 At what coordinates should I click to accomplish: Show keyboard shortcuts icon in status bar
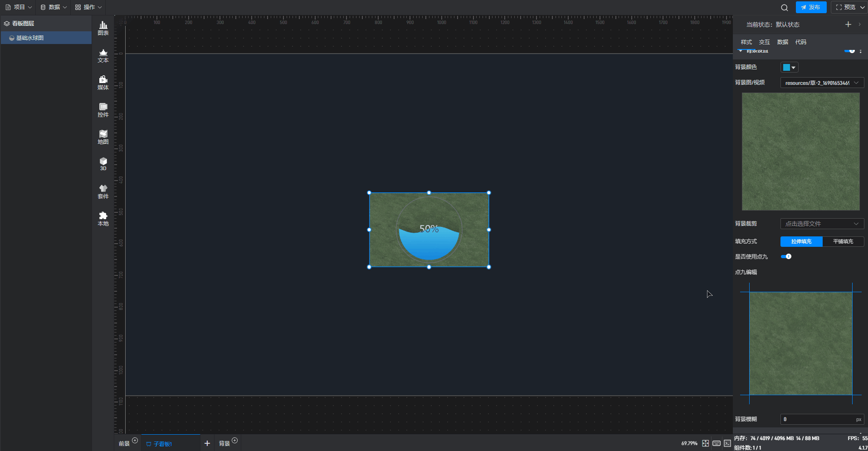[x=717, y=443]
